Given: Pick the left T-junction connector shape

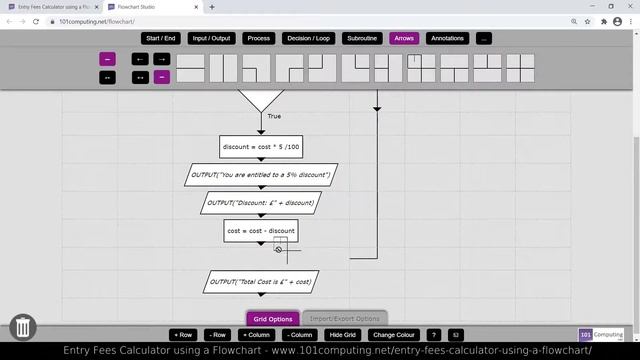Looking at the screenshot, I should 388,69.
